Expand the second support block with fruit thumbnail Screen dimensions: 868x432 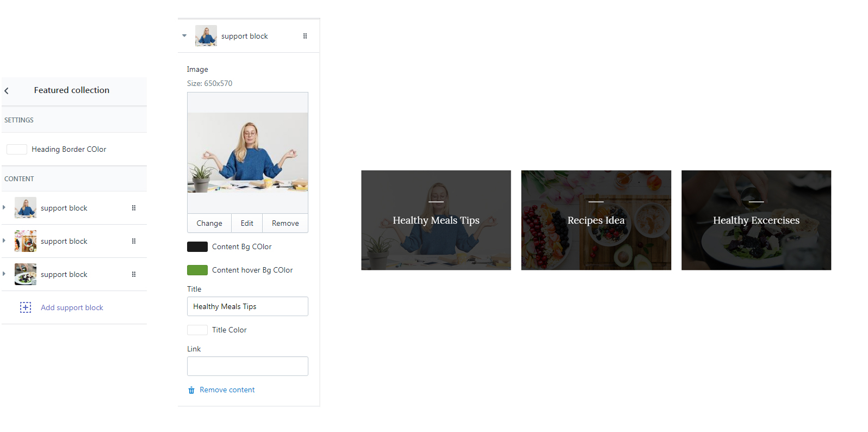4,240
